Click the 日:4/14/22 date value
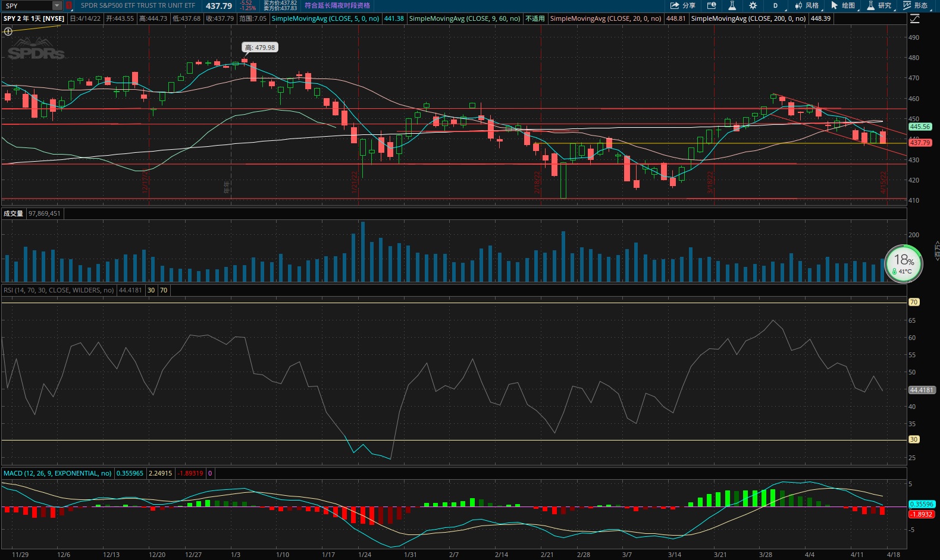This screenshot has height=560, width=940. click(85, 18)
